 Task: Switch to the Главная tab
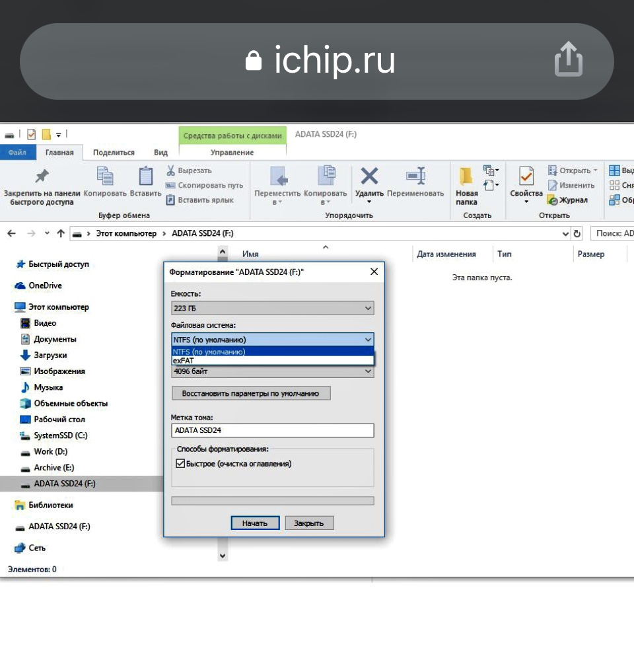click(59, 153)
